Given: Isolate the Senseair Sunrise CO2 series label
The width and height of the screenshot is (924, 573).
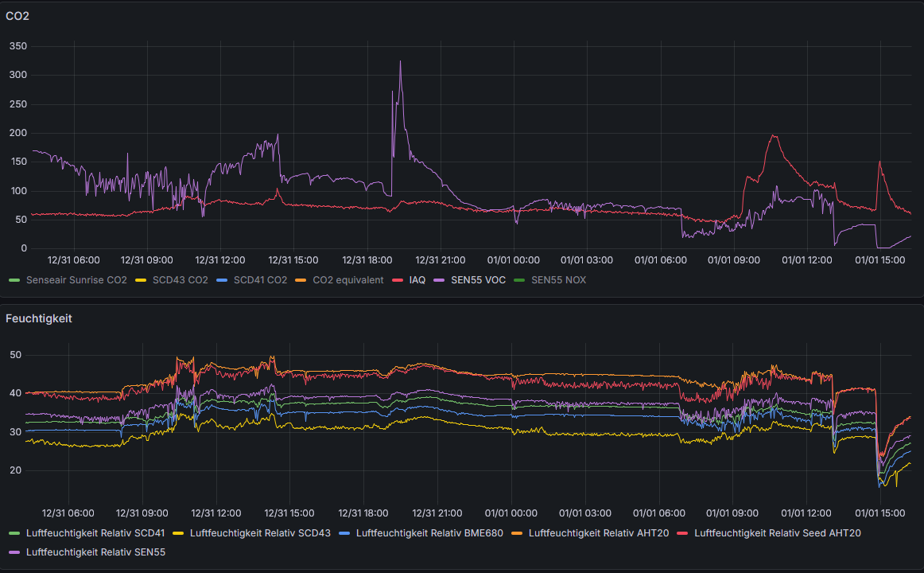Looking at the screenshot, I should click(x=76, y=280).
